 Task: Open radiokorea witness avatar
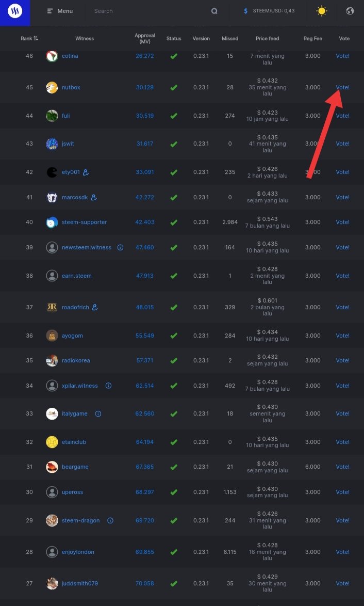[x=52, y=360]
